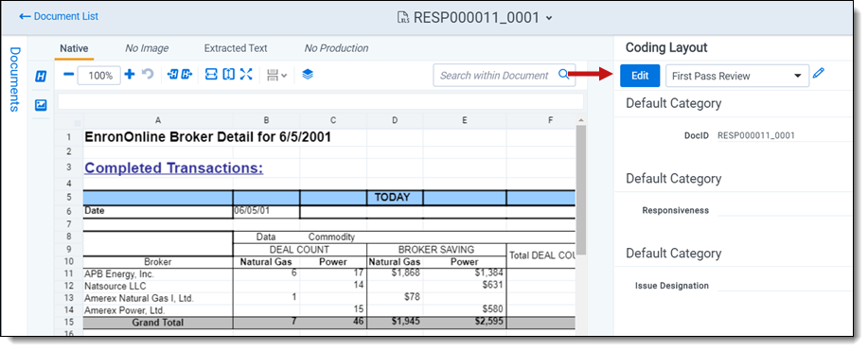The height and width of the screenshot is (351, 868).
Task: Click the spreadsheet formula bar
Action: pos(321,101)
